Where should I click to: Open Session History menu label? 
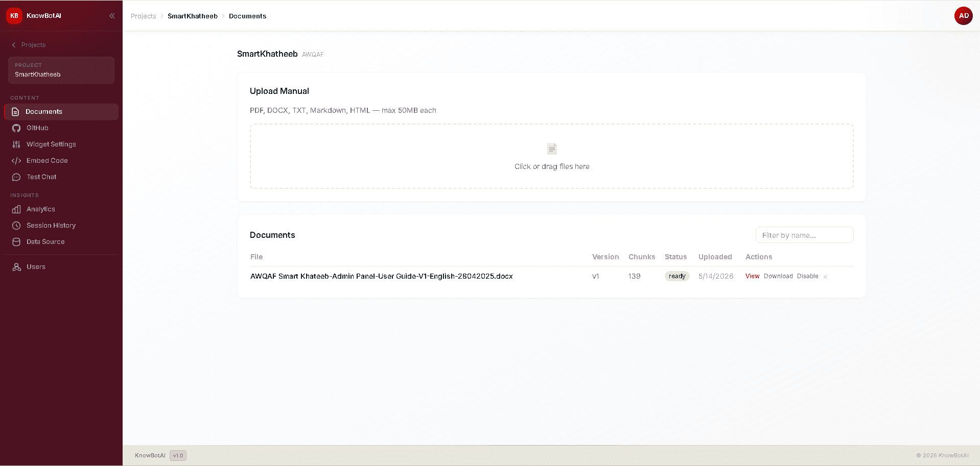coord(51,226)
